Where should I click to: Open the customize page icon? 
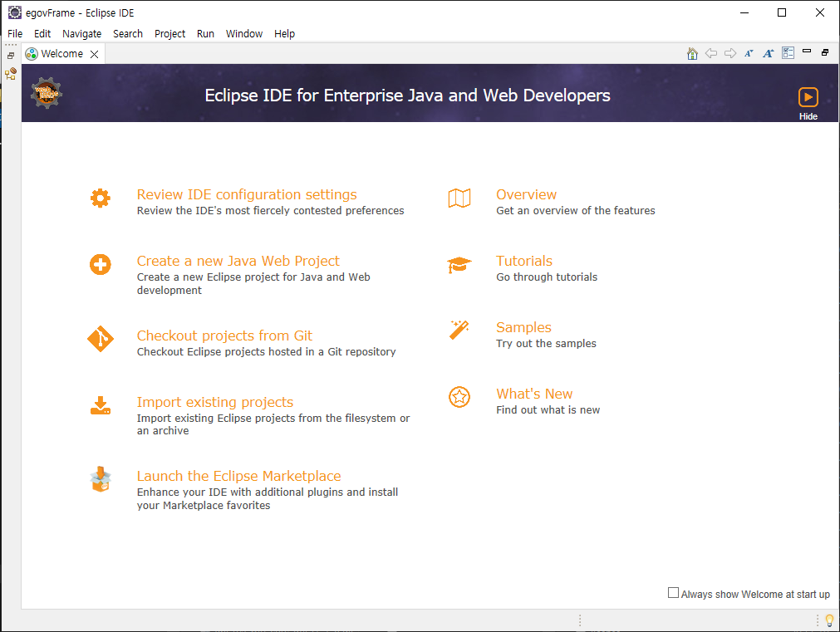tap(788, 52)
